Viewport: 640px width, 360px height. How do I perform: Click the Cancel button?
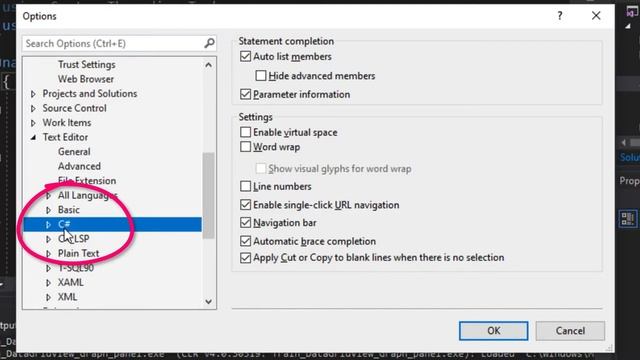[570, 331]
